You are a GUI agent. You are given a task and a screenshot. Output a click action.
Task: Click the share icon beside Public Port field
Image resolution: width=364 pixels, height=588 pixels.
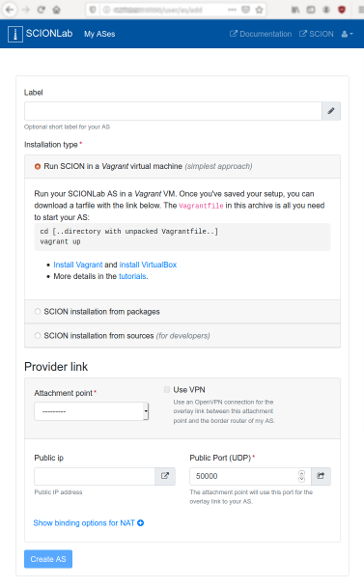tap(321, 476)
